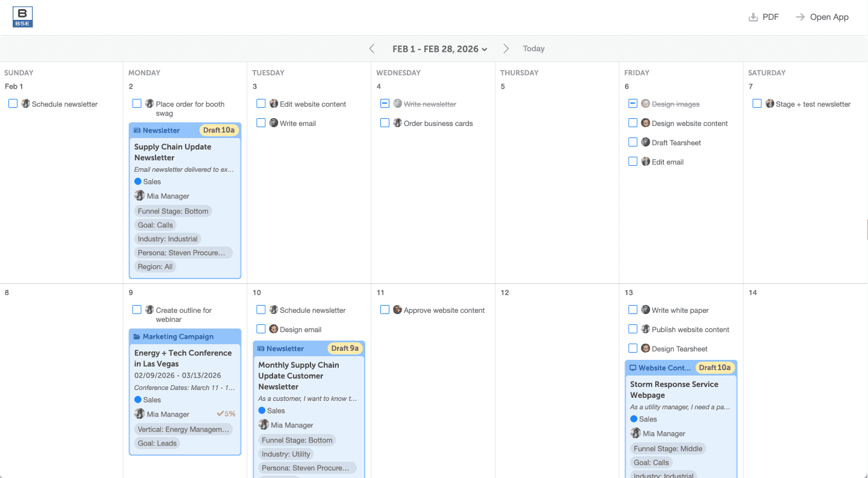
Task: Click the BSE logo icon
Action: click(23, 17)
